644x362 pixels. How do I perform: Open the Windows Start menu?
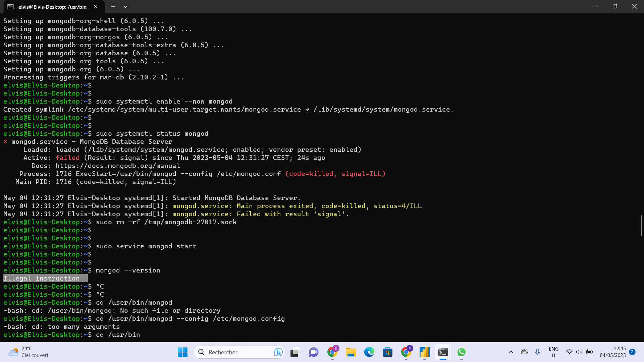pos(182,352)
